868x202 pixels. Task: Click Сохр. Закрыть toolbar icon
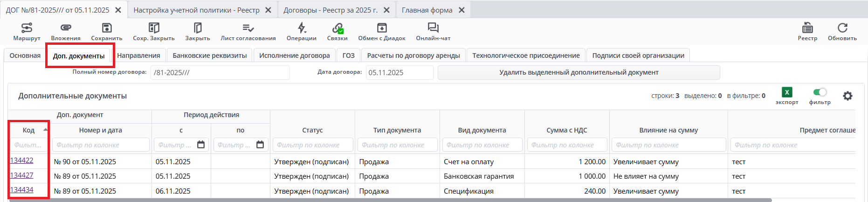pos(153,28)
